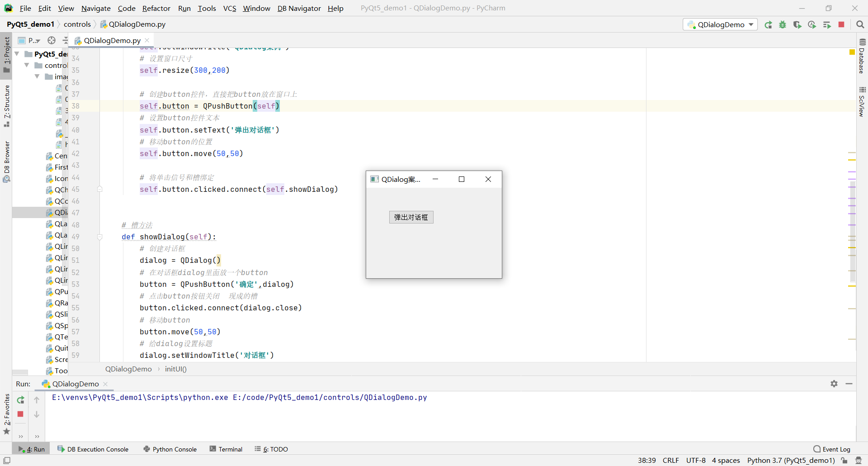Open the Database tool window sidebar

[x=862, y=56]
